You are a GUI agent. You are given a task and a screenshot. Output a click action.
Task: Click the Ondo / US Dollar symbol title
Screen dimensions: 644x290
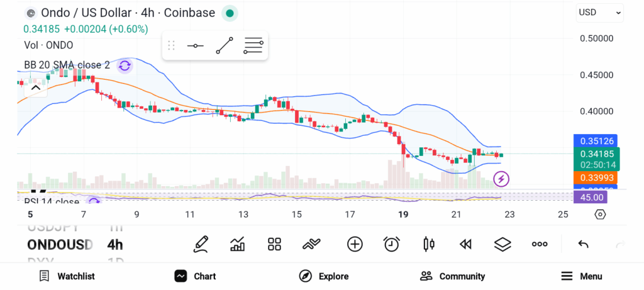pos(119,13)
